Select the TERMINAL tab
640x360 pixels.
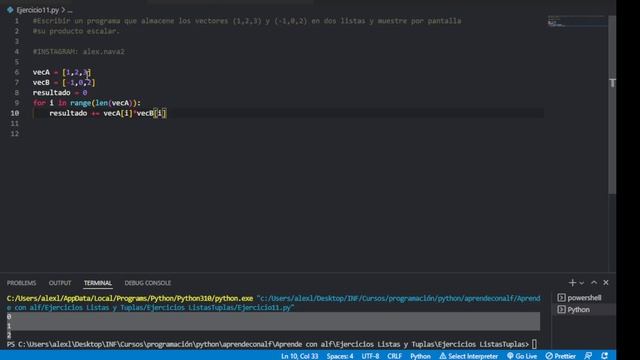point(98,283)
